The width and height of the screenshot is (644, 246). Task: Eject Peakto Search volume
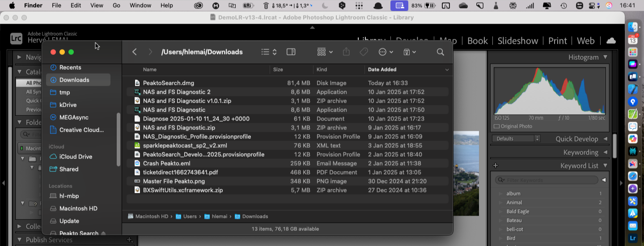(x=104, y=233)
